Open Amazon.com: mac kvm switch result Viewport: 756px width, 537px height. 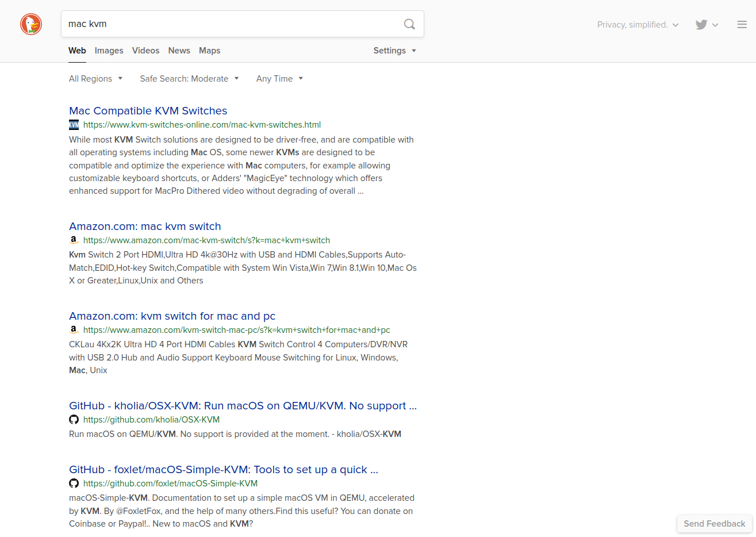(145, 227)
